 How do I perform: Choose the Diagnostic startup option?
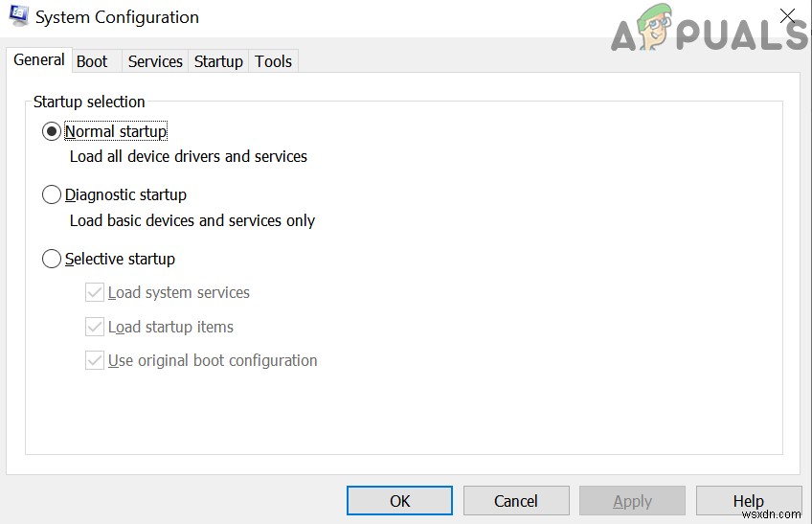pyautogui.click(x=52, y=195)
